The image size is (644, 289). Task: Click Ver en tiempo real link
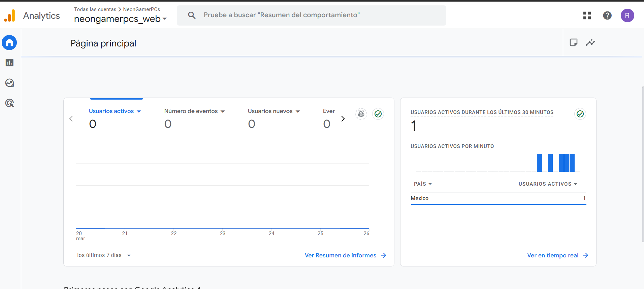pos(553,255)
